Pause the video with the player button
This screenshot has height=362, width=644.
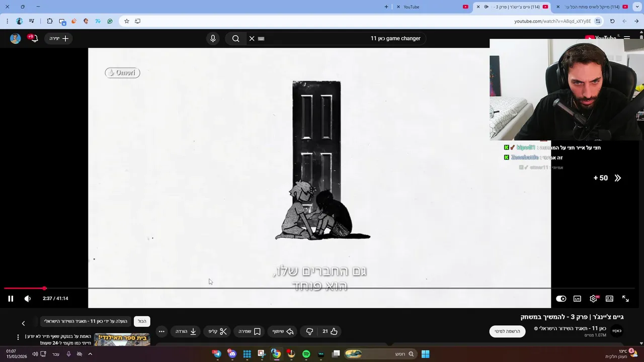(11, 299)
